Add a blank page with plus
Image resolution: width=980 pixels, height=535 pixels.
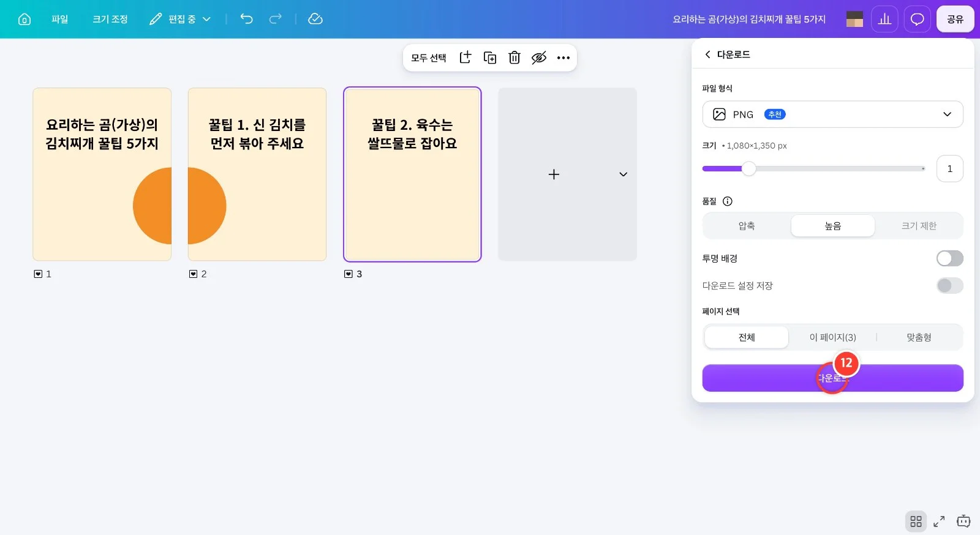point(554,174)
